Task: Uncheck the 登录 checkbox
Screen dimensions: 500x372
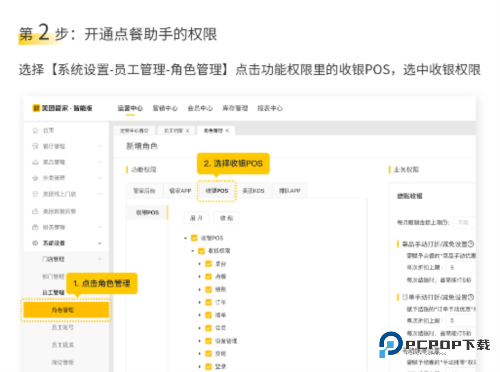Action: [209, 366]
